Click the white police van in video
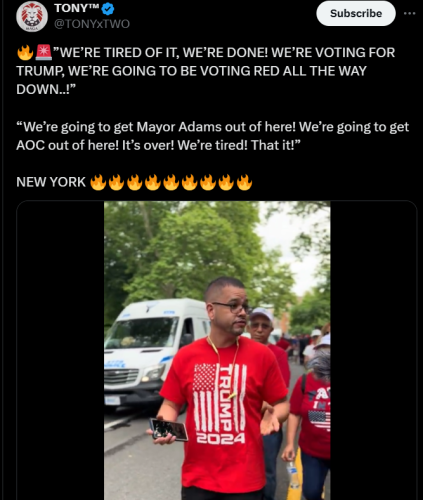Image resolution: width=423 pixels, height=500 pixels. tap(153, 353)
